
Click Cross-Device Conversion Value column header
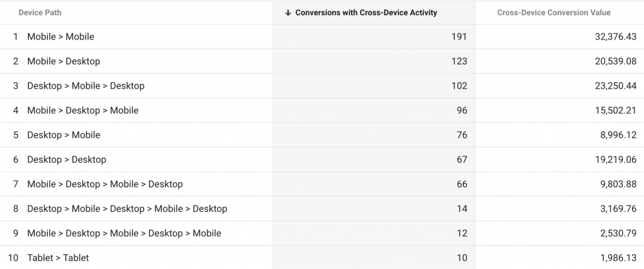point(553,13)
